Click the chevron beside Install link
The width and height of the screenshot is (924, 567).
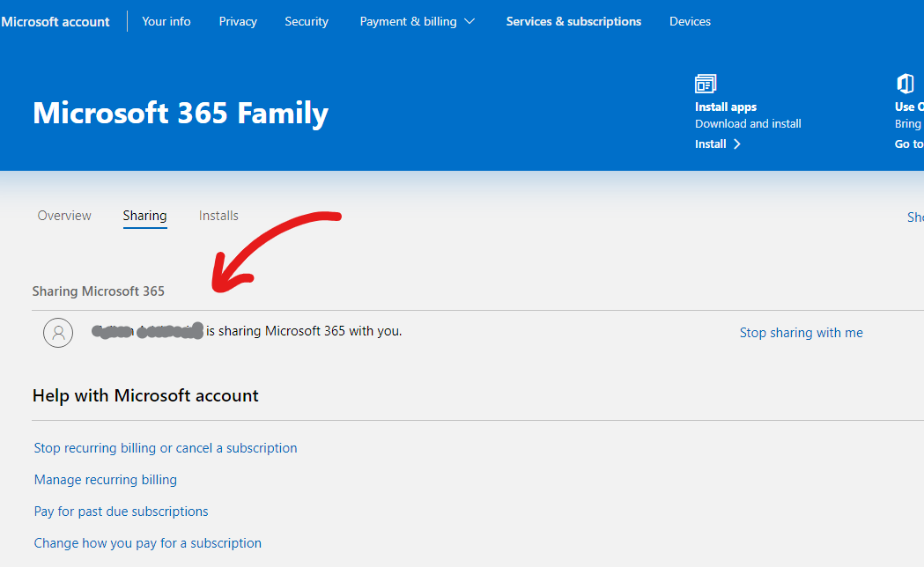(x=737, y=144)
